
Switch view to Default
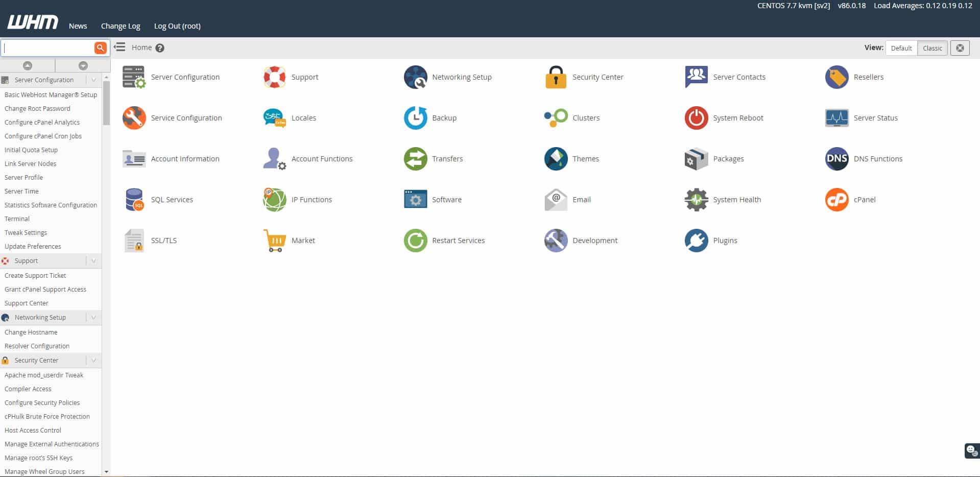pyautogui.click(x=901, y=48)
